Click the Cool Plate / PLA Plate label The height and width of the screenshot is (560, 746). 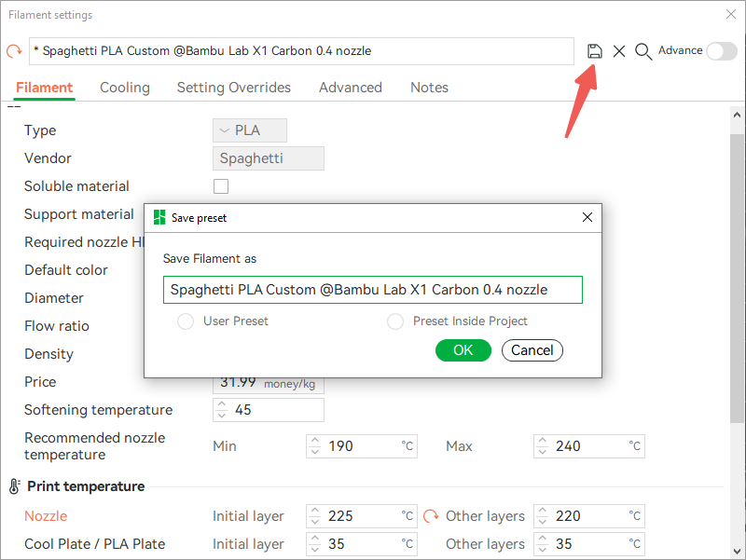click(x=95, y=544)
